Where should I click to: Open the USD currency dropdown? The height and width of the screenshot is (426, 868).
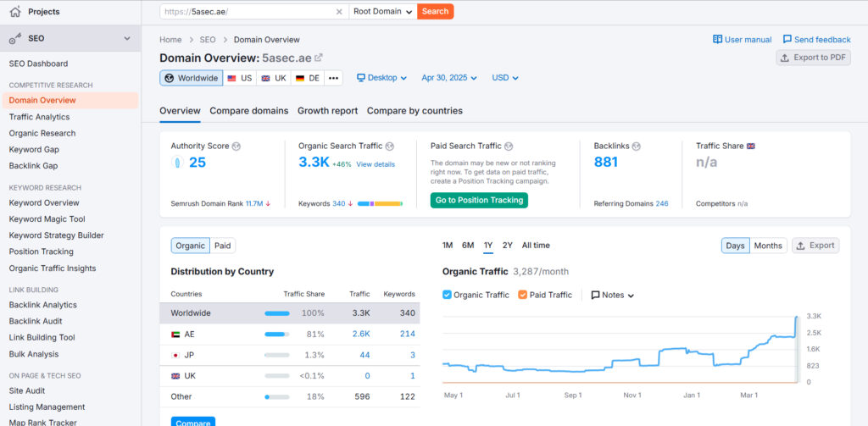(505, 78)
